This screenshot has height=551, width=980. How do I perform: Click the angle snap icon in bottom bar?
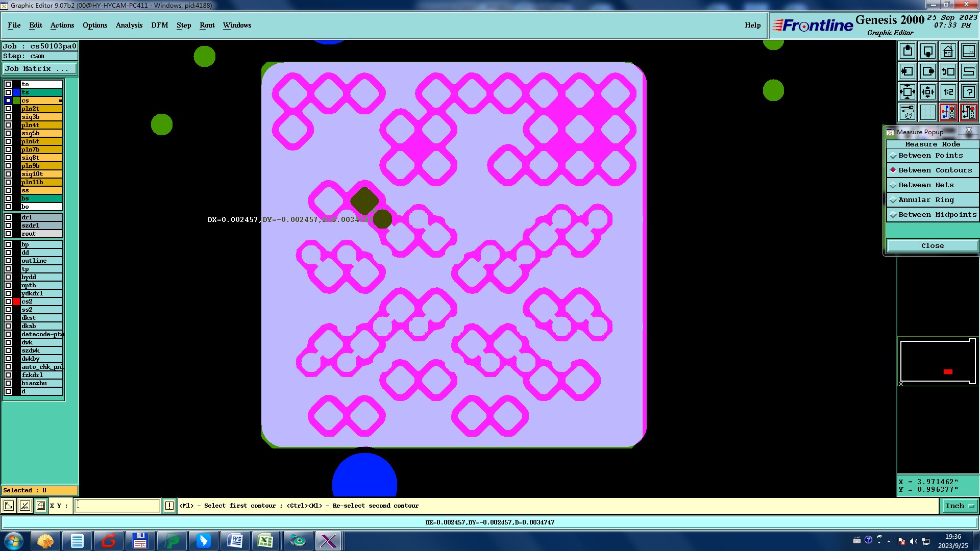pyautogui.click(x=24, y=506)
